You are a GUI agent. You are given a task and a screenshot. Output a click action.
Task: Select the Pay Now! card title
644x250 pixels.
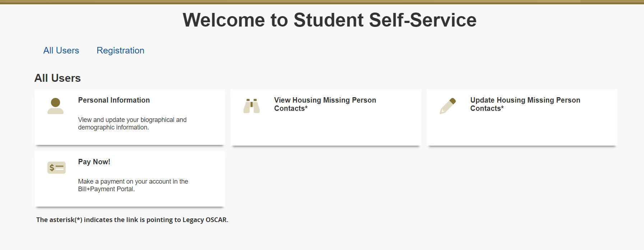[94, 162]
